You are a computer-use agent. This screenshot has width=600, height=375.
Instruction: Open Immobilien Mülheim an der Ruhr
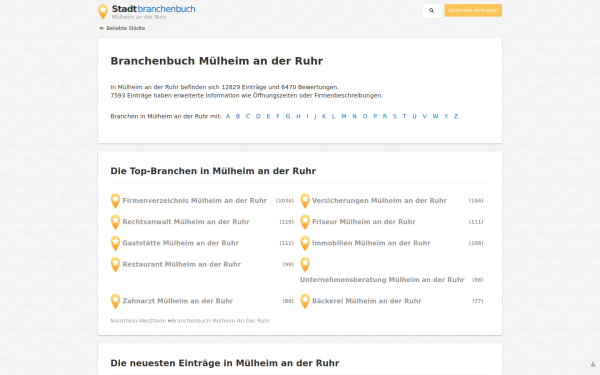pos(371,243)
